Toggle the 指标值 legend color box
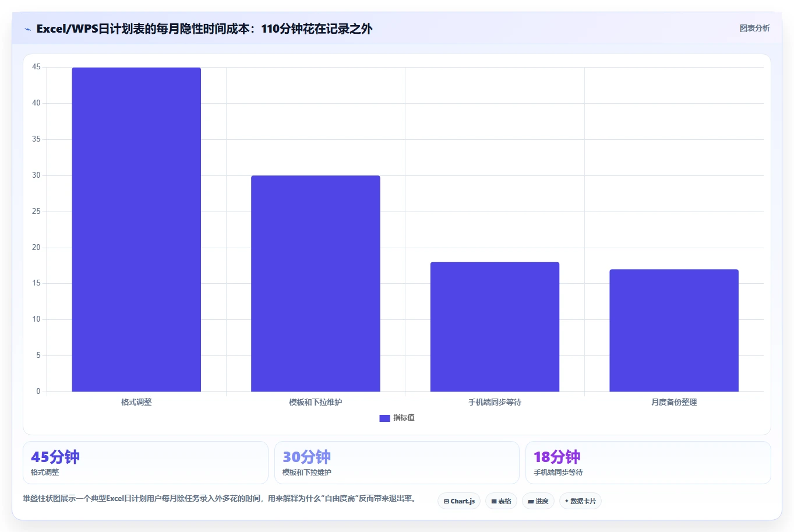This screenshot has width=794, height=532. pos(384,418)
